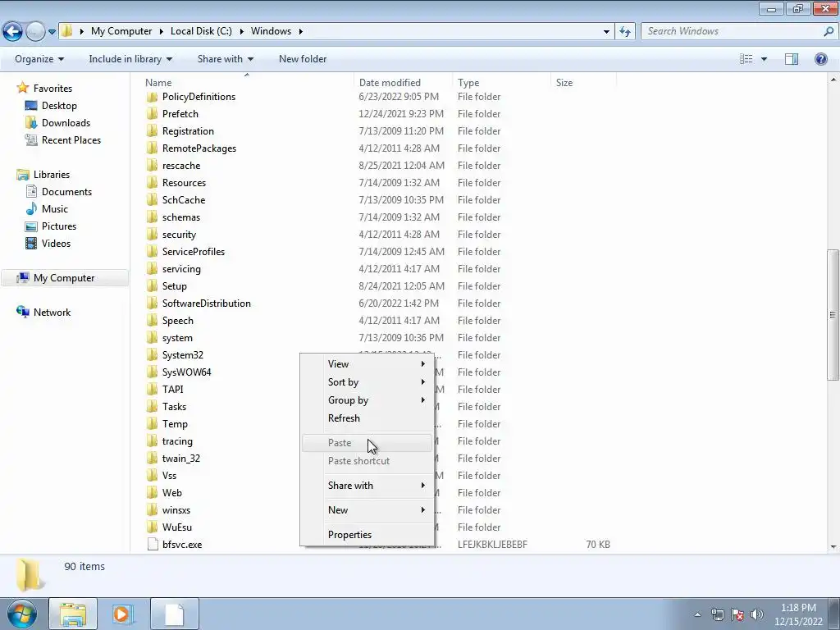Select the bfsvc.exe file icon
The height and width of the screenshot is (630, 840).
(152, 545)
